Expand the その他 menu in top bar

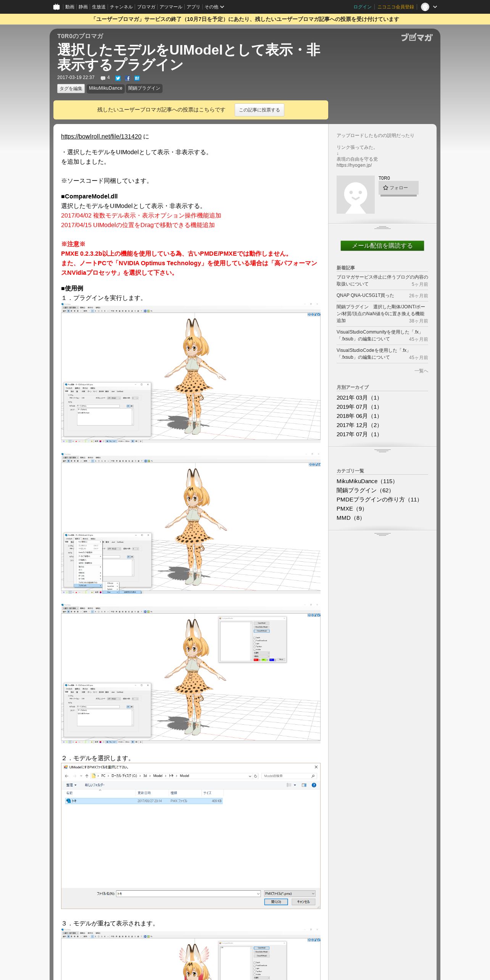coord(214,7)
